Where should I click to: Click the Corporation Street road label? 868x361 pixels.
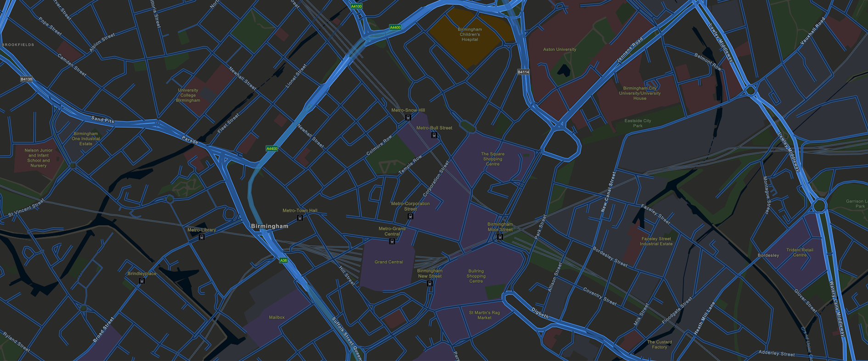click(x=436, y=179)
